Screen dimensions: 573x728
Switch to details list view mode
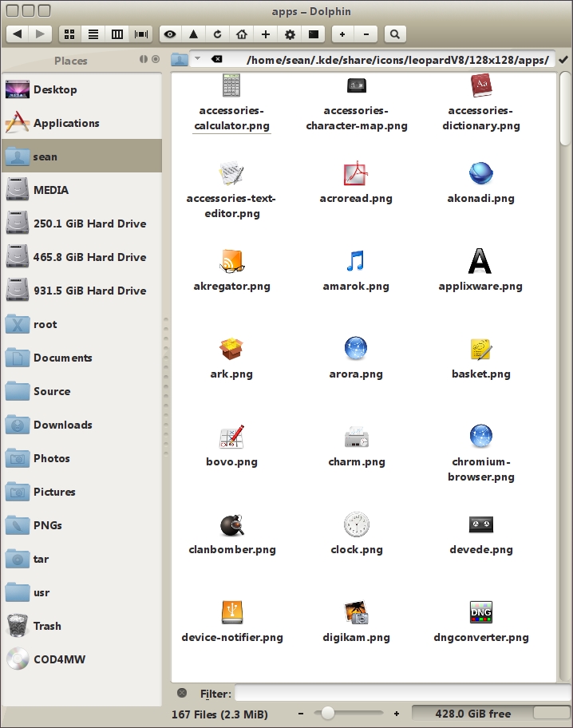93,34
